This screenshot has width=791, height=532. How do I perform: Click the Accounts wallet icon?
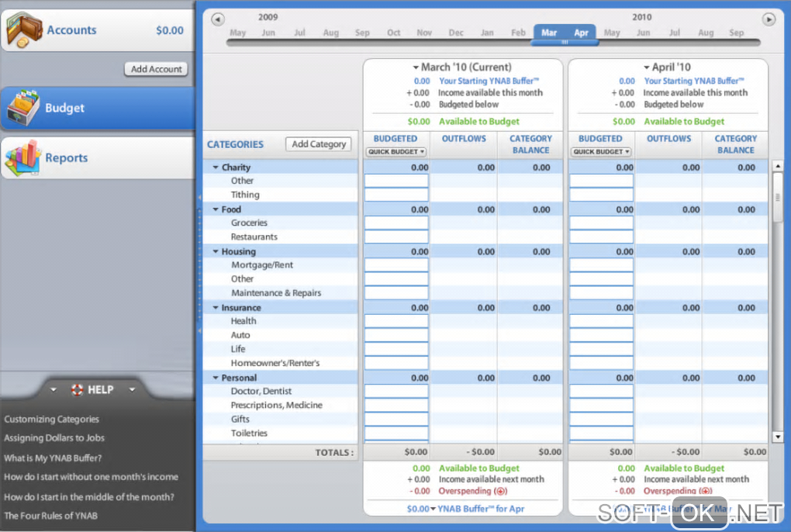(24, 31)
